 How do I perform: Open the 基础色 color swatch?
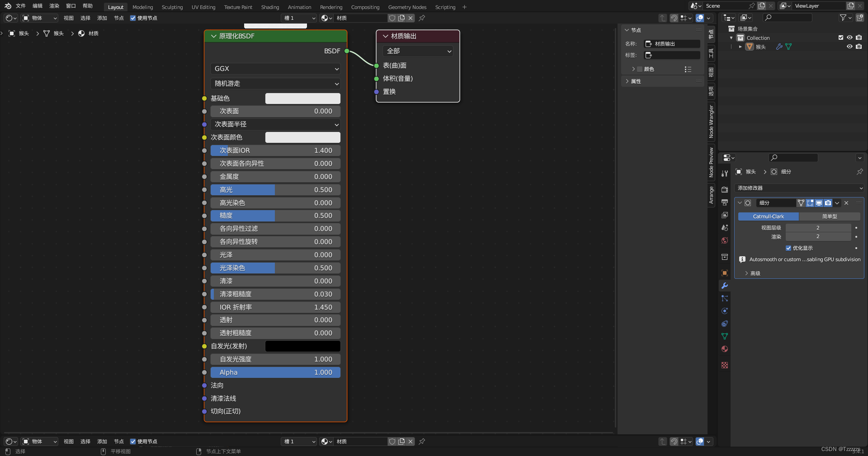pyautogui.click(x=302, y=99)
